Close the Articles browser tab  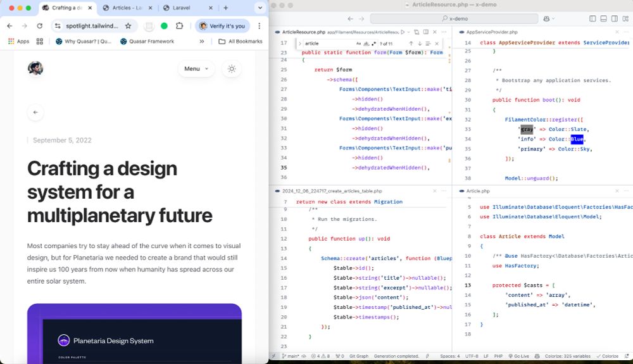150,8
